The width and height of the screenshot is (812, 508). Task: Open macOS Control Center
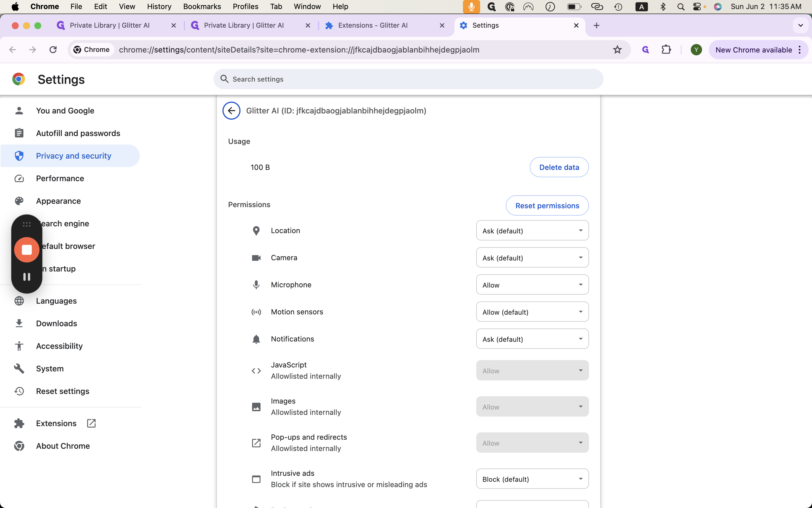pos(697,7)
